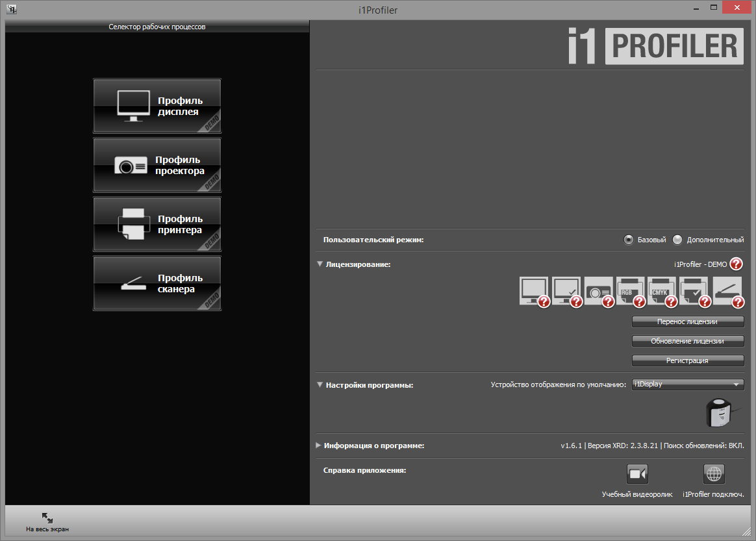
Task: Click the CMYK printer license icon
Action: [662, 291]
